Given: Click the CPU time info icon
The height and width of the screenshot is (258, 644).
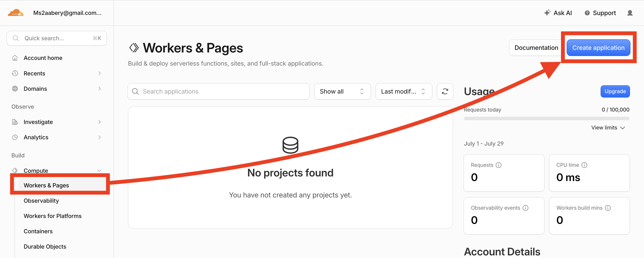Looking at the screenshot, I should tap(584, 165).
